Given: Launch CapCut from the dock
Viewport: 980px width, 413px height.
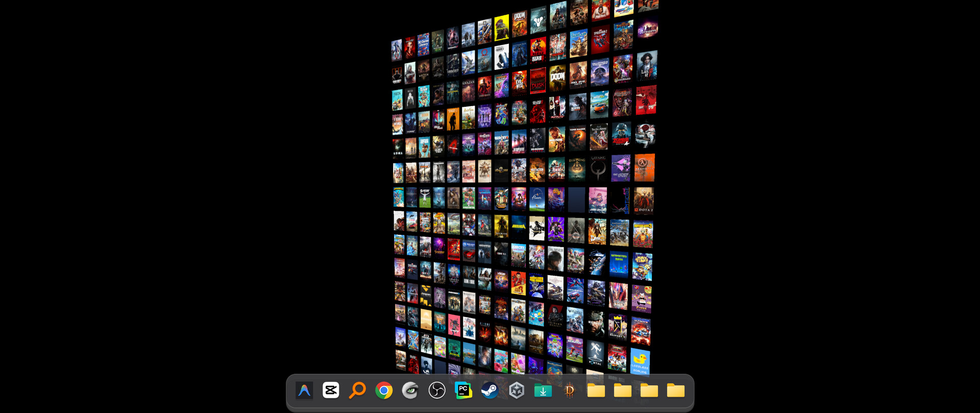Looking at the screenshot, I should (331, 391).
